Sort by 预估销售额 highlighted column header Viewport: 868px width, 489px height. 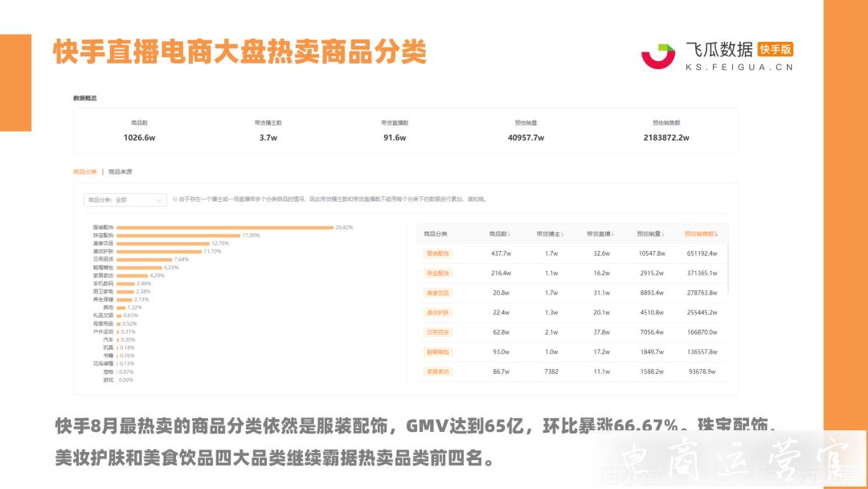click(701, 234)
